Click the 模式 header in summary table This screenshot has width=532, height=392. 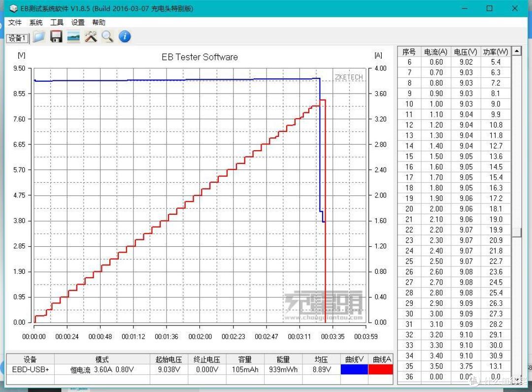tap(102, 359)
